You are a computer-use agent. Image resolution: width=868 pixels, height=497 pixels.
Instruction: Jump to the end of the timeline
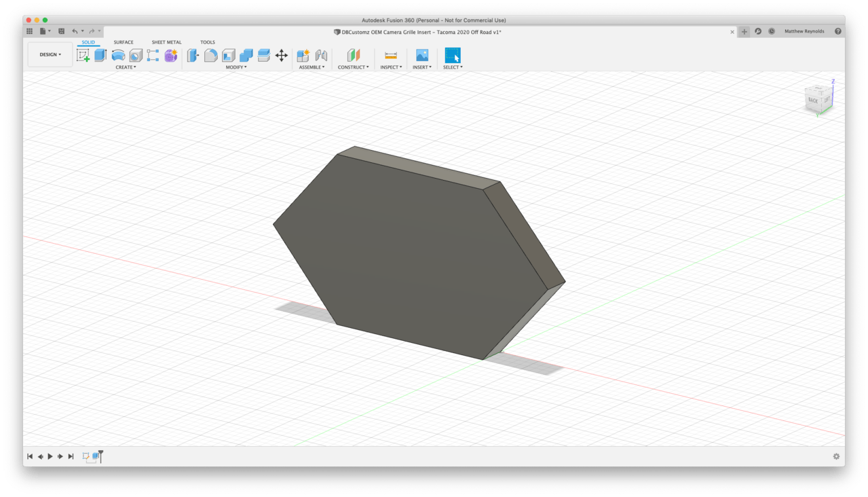71,456
